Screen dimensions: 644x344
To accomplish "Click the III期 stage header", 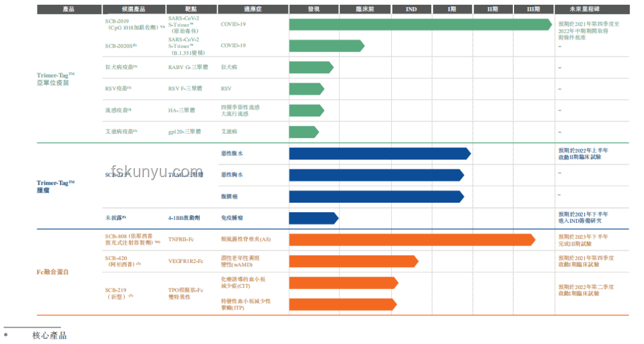I will (534, 9).
